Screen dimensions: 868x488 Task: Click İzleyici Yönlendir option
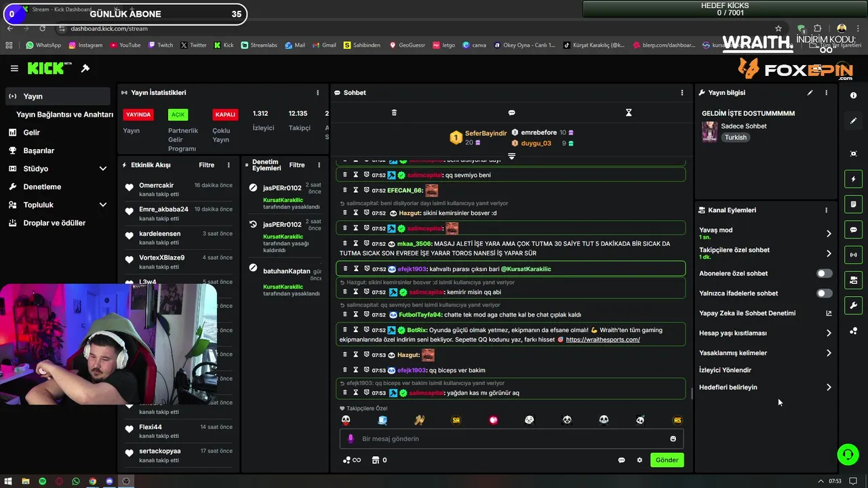[725, 370]
